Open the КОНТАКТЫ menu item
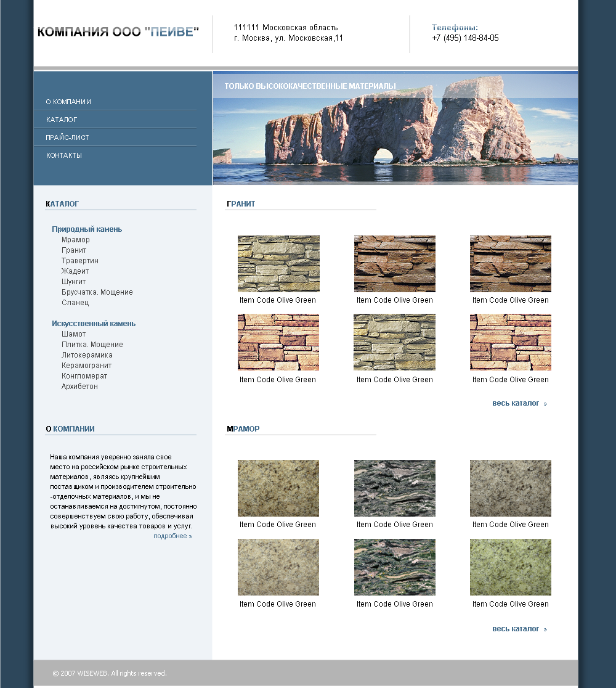The image size is (616, 688). coord(64,156)
